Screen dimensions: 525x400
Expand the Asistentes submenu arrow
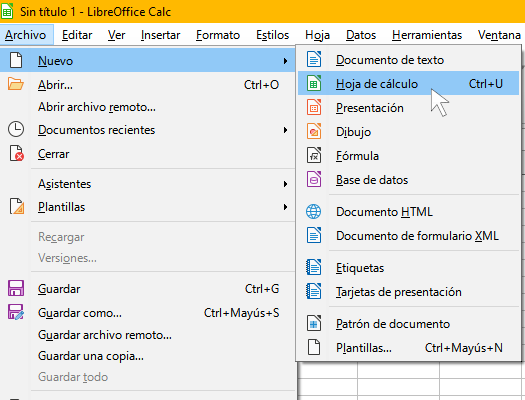285,184
